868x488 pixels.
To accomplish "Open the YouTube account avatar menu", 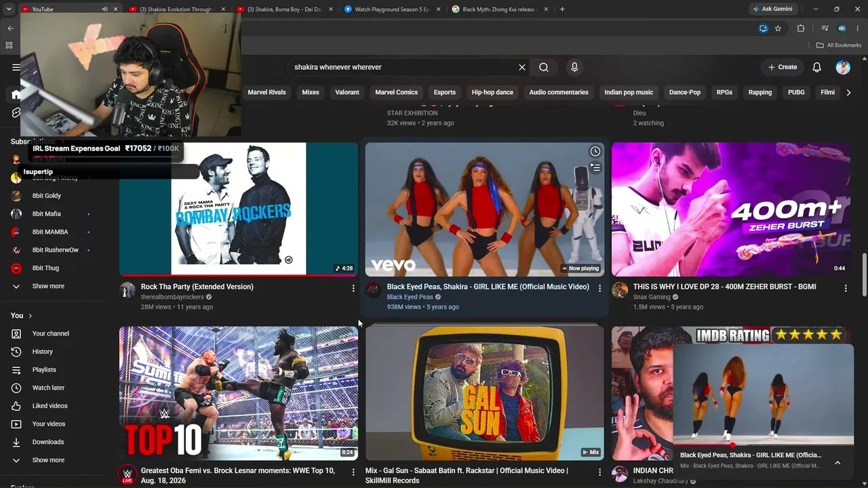I will pos(843,67).
